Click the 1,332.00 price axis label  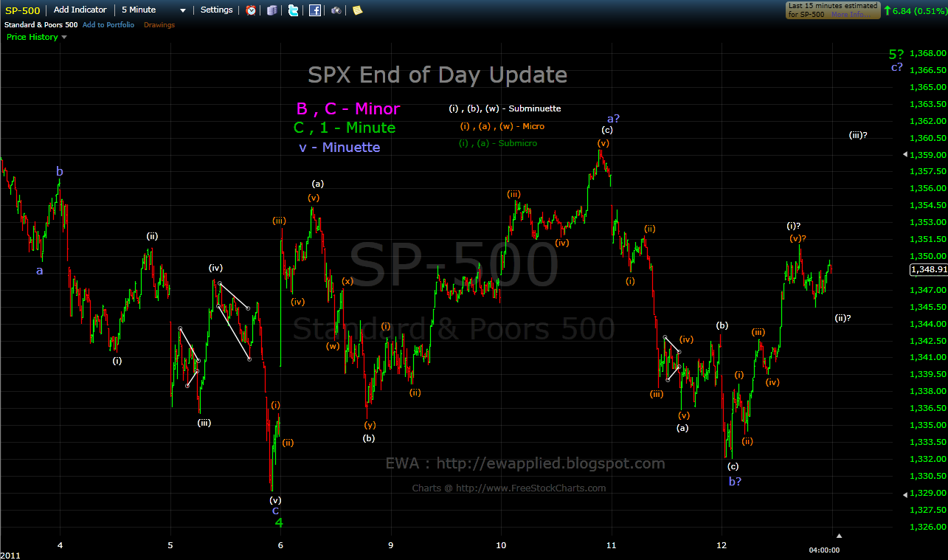928,459
